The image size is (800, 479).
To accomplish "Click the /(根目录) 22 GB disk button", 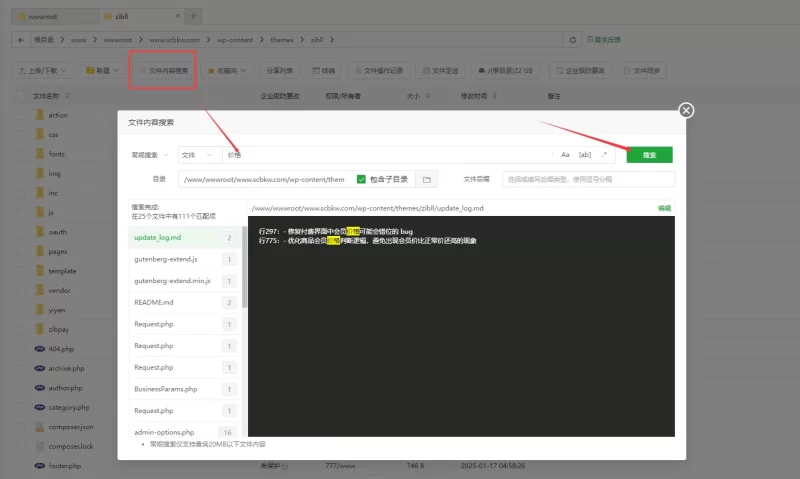I will pos(506,70).
